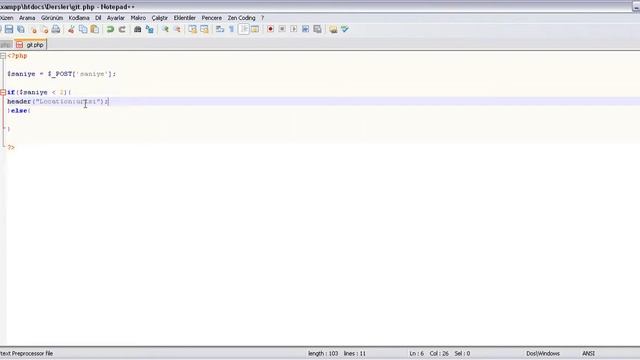The image size is (640, 360).
Task: Click the Stop Recording macro icon
Action: point(282,29)
